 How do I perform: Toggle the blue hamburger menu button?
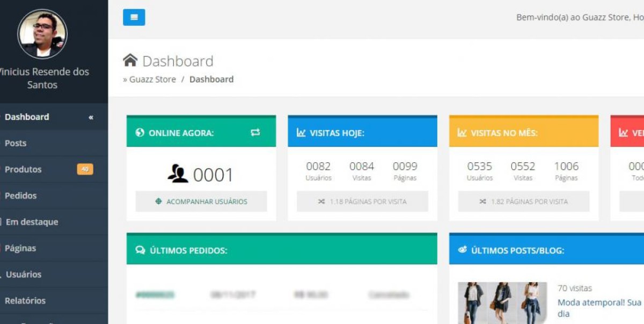pos(134,17)
